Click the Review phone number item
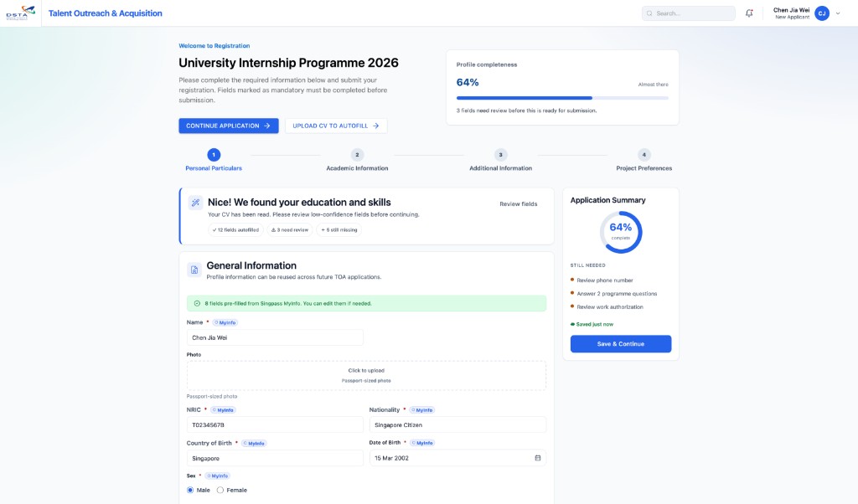This screenshot has width=858, height=504. (x=605, y=280)
